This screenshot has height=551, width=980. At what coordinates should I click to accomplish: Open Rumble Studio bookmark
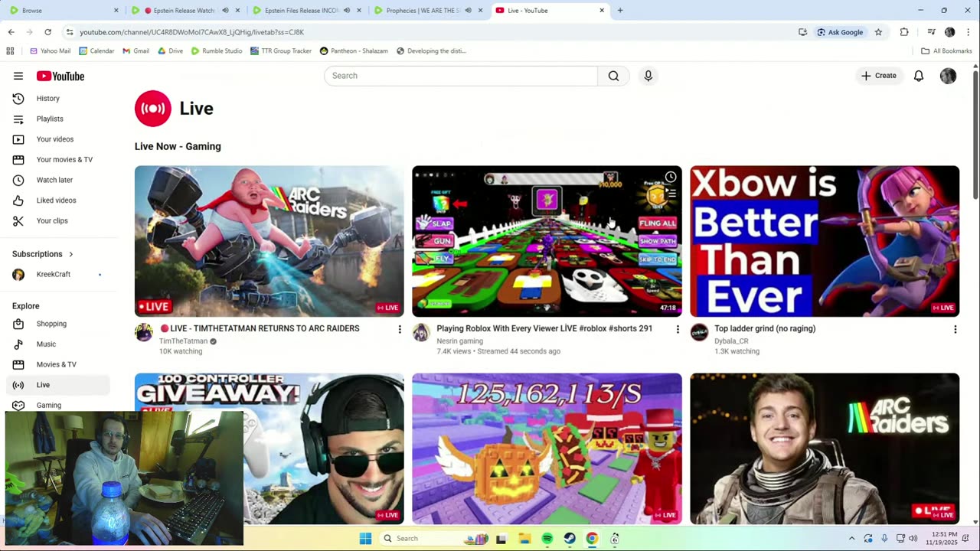(x=217, y=51)
